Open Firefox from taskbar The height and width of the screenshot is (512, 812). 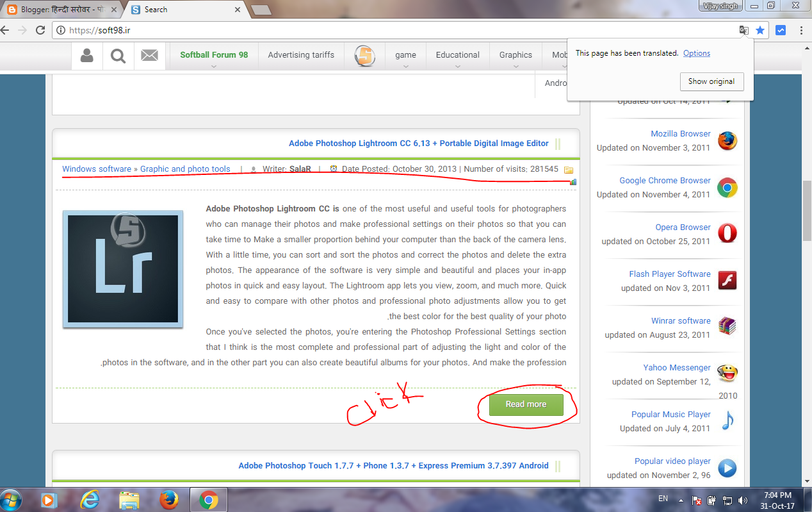click(169, 500)
